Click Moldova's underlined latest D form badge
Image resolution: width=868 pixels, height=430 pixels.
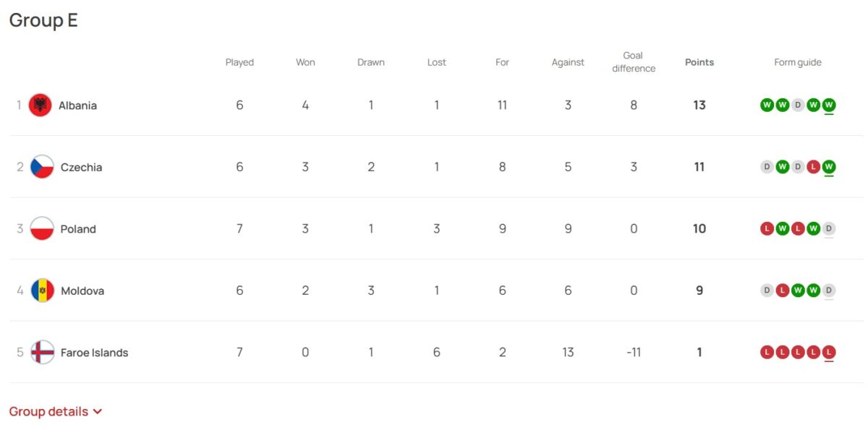(829, 291)
